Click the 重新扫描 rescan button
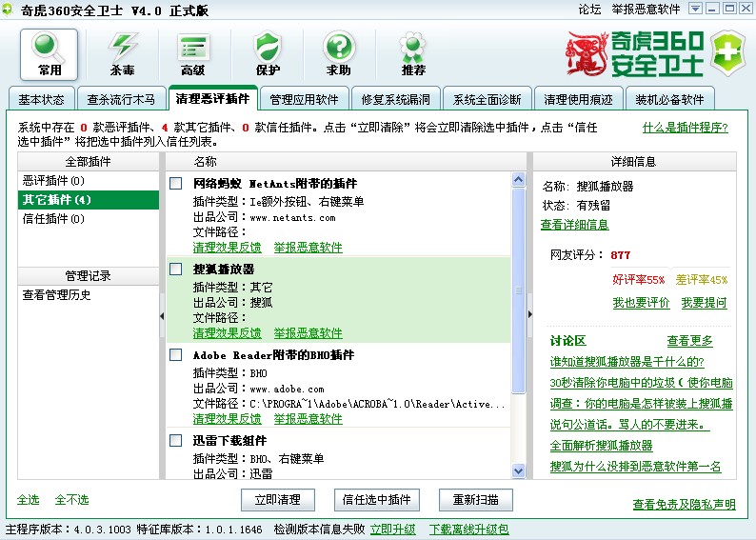Screen dimensions: 756x540 pyautogui.click(x=475, y=499)
